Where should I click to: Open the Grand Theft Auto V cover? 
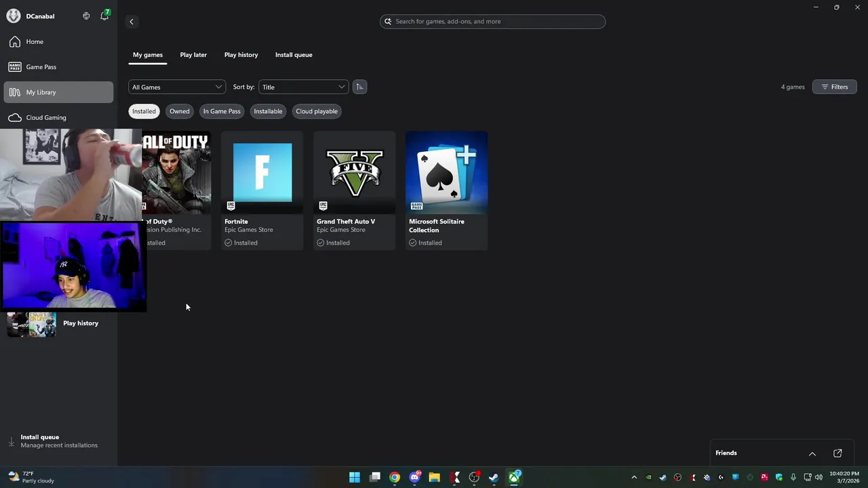(x=355, y=172)
